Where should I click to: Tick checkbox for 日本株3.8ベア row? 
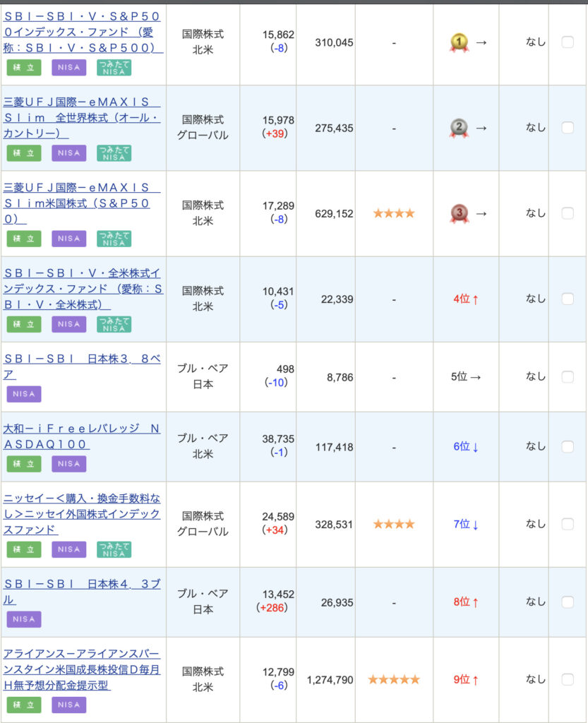[568, 377]
